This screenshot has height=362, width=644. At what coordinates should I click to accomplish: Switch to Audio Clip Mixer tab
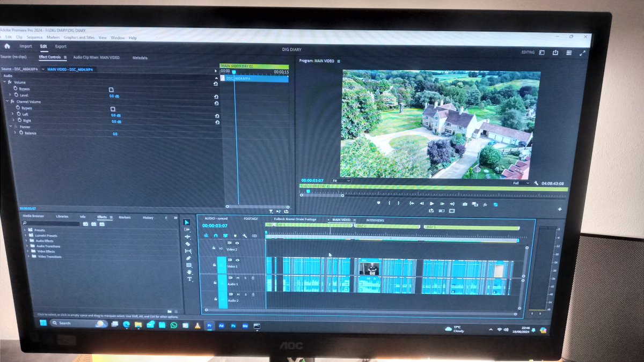(x=96, y=57)
